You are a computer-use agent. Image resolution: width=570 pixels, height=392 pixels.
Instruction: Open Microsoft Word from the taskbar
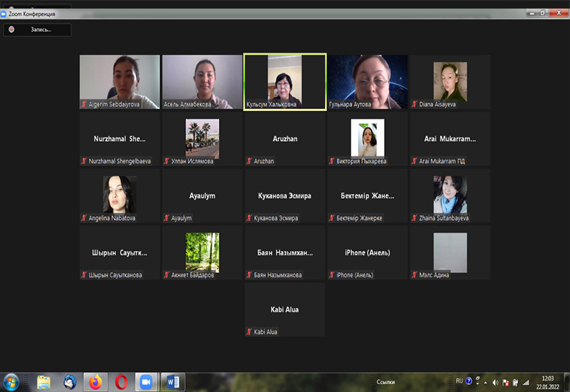point(173,382)
